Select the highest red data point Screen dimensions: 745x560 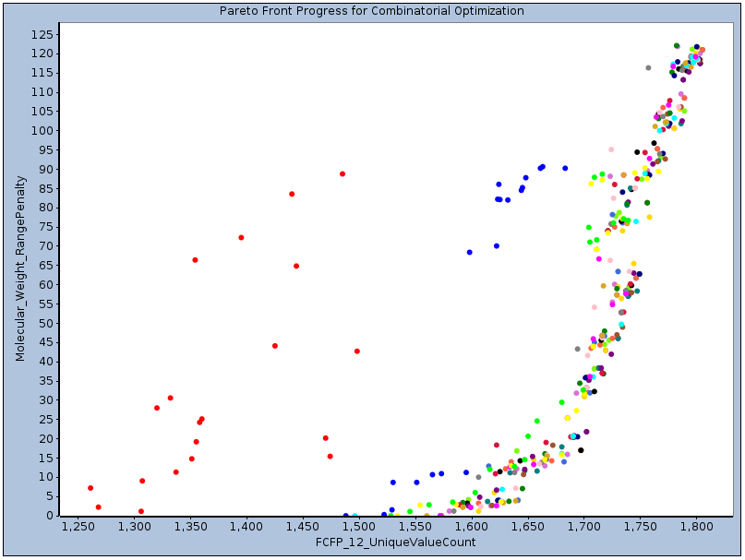[342, 173]
